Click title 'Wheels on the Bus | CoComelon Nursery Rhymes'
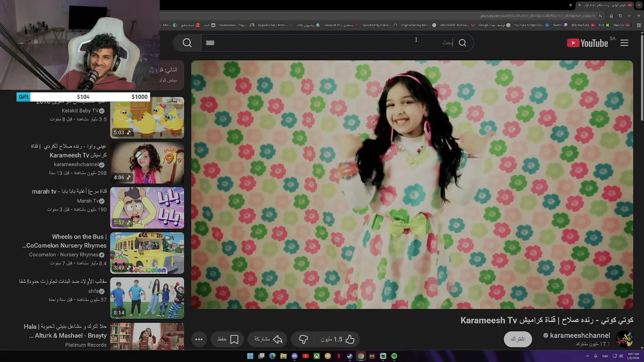 pyautogui.click(x=64, y=241)
